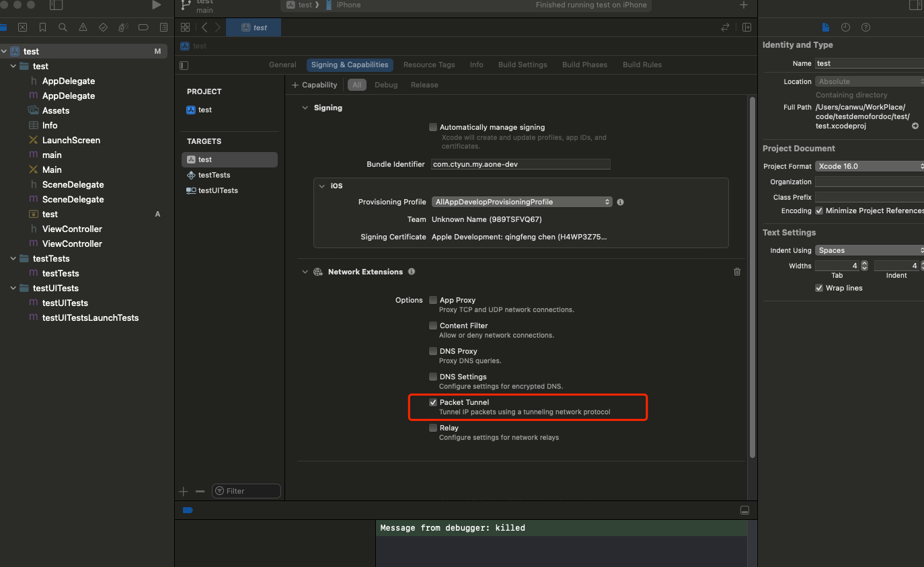
Task: Open the Location dropdown
Action: (870, 81)
